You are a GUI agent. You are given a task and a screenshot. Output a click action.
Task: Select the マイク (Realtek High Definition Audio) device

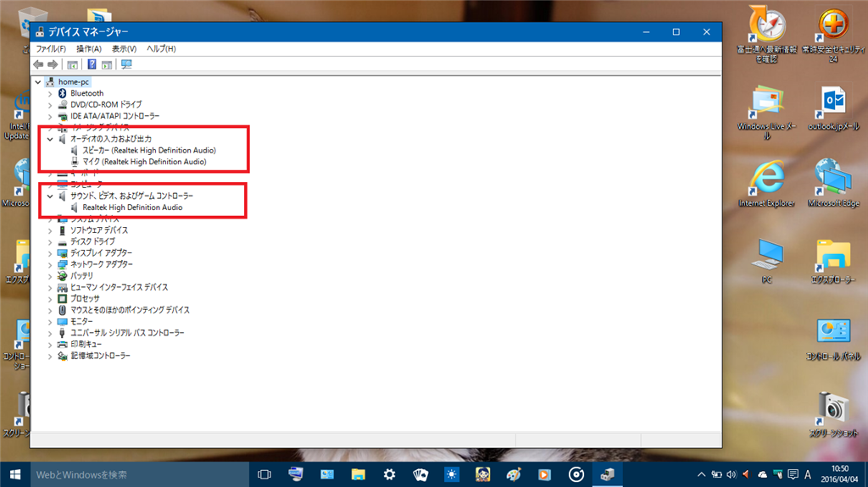tap(144, 162)
